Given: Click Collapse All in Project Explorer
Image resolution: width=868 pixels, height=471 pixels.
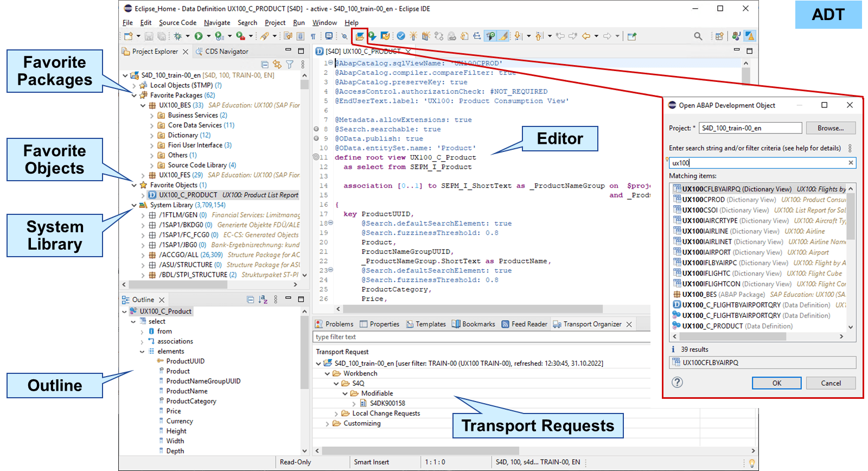Looking at the screenshot, I should (265, 65).
